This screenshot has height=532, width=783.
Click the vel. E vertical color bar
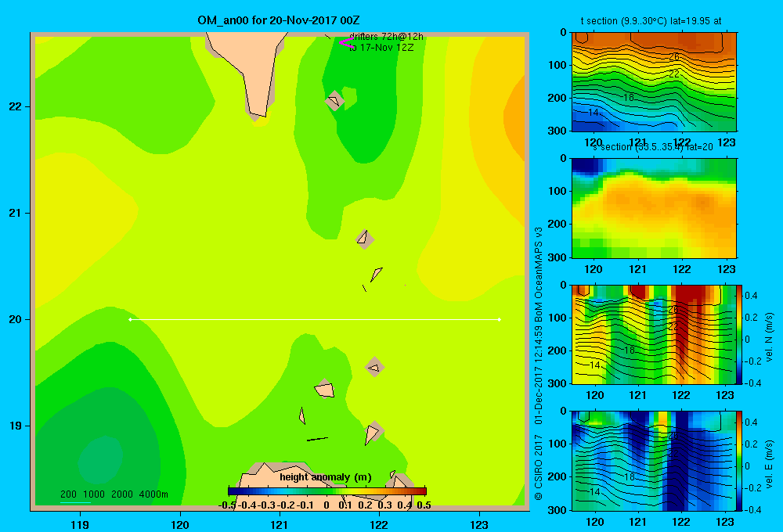739,461
